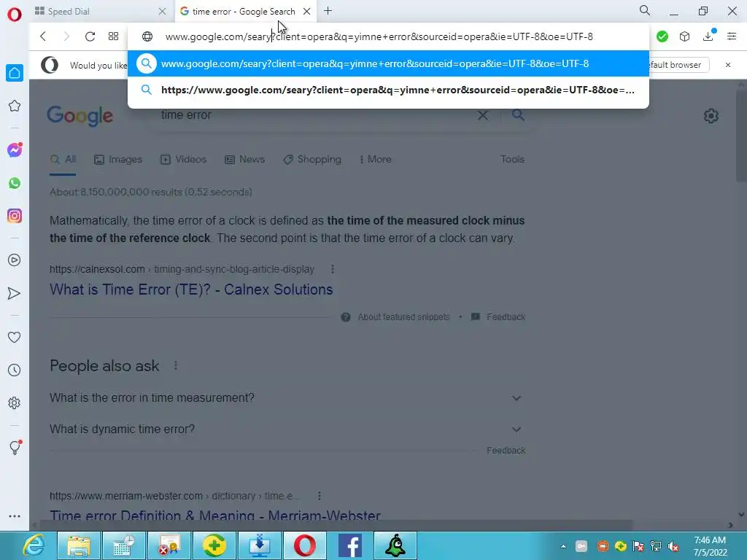Image resolution: width=747 pixels, height=560 pixels.
Task: Open Time error Definition Merriam-Webster link
Action: click(x=215, y=516)
